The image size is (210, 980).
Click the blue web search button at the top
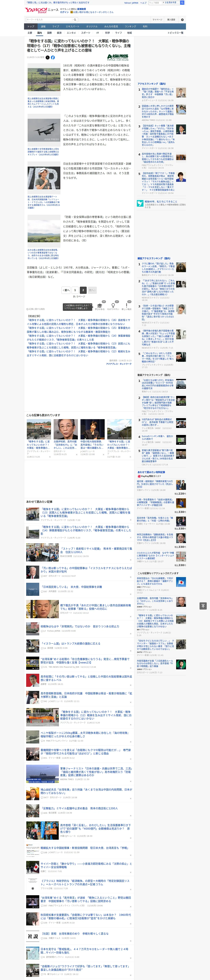[182, 3]
